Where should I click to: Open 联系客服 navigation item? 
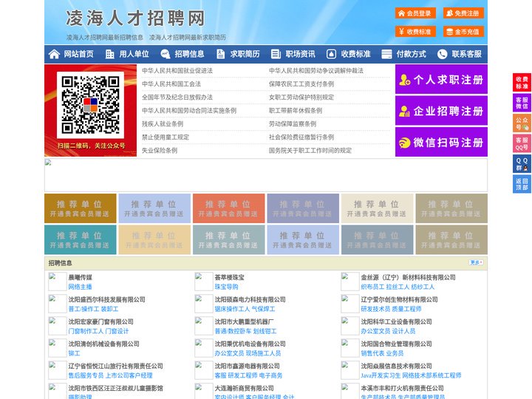point(466,54)
